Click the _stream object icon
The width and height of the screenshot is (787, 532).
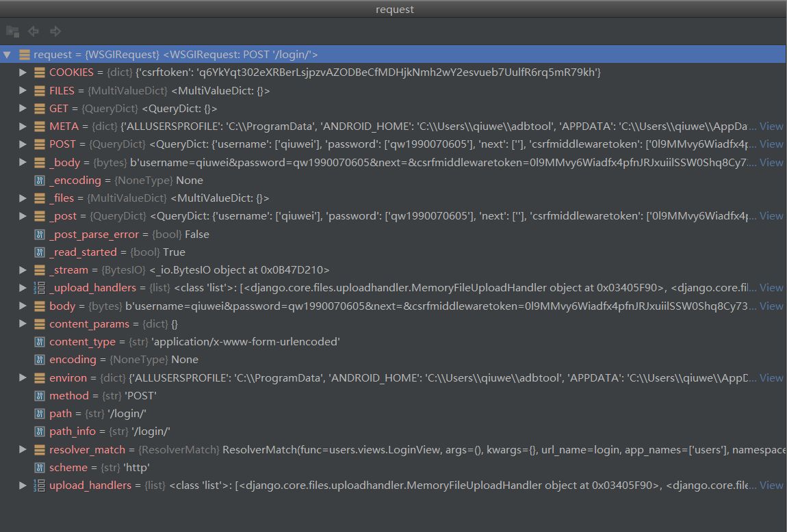40,270
